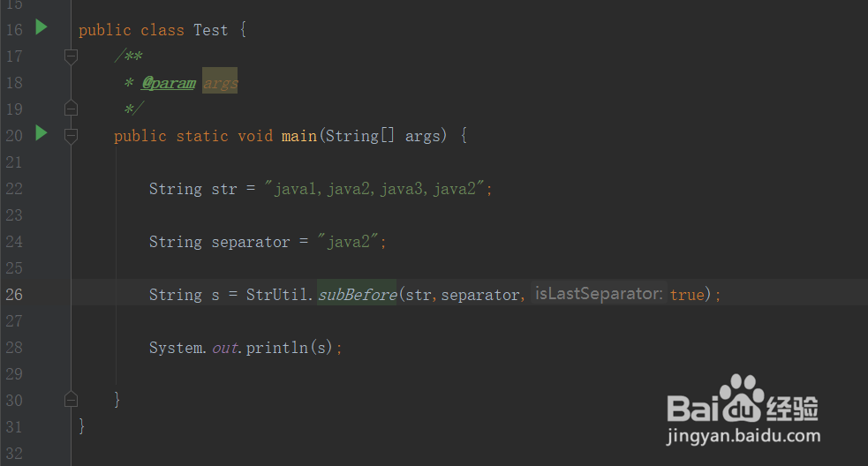Screen dimensions: 868x466
Task: Click line number 26 in the gutter
Action: point(14,295)
